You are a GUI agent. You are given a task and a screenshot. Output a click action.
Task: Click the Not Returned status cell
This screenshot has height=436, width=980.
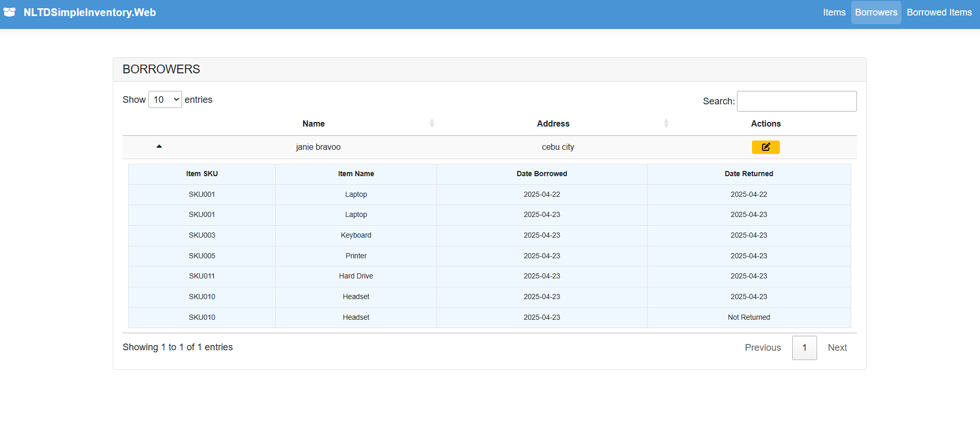(749, 318)
